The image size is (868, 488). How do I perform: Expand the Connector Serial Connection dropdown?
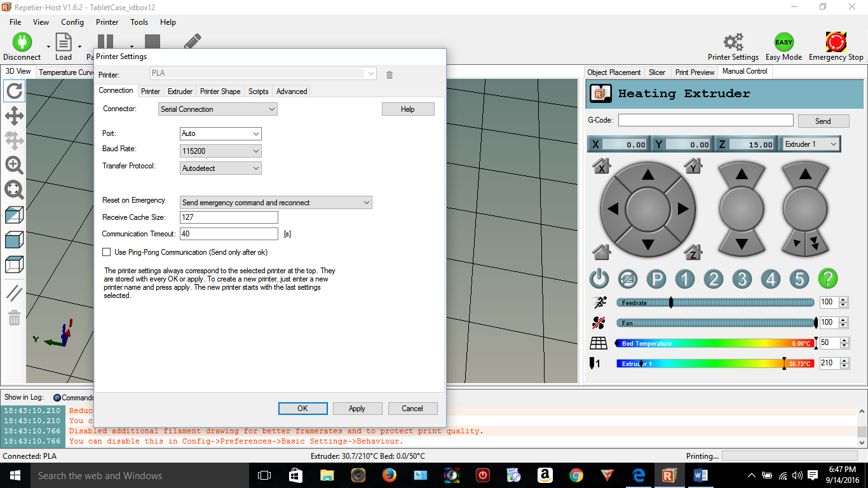coord(217,109)
